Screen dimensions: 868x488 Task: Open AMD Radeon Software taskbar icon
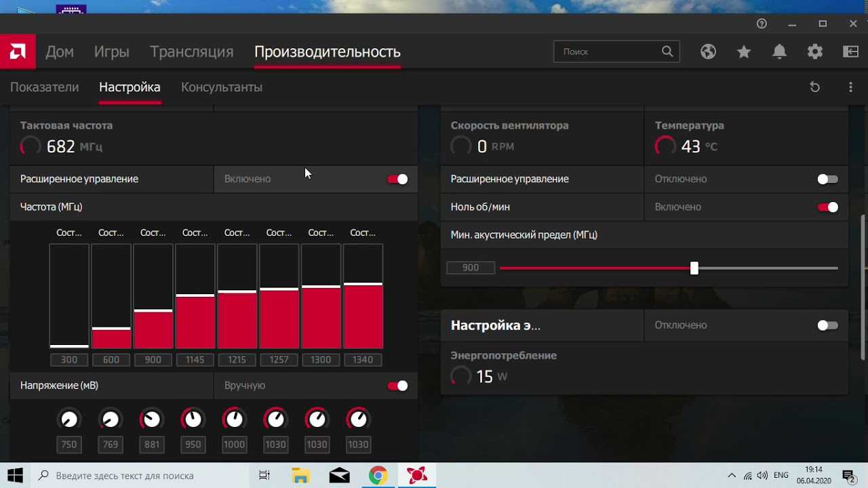417,475
